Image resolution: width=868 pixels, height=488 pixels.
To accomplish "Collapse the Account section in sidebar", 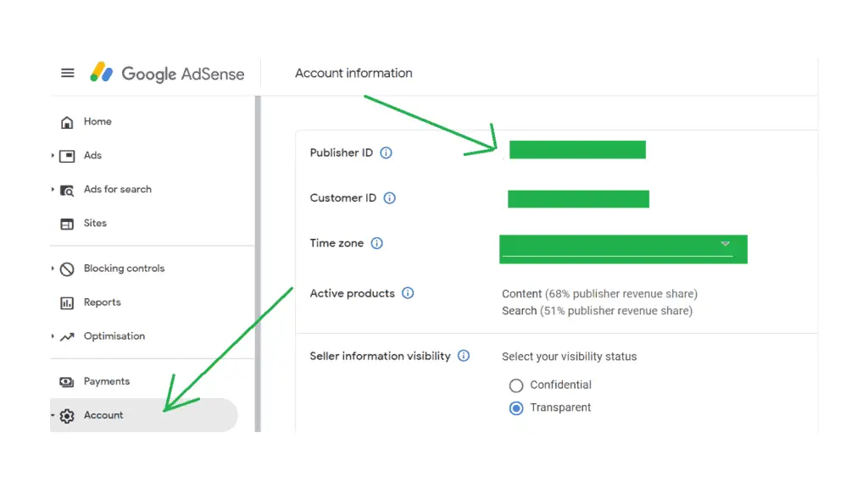I will [x=52, y=415].
